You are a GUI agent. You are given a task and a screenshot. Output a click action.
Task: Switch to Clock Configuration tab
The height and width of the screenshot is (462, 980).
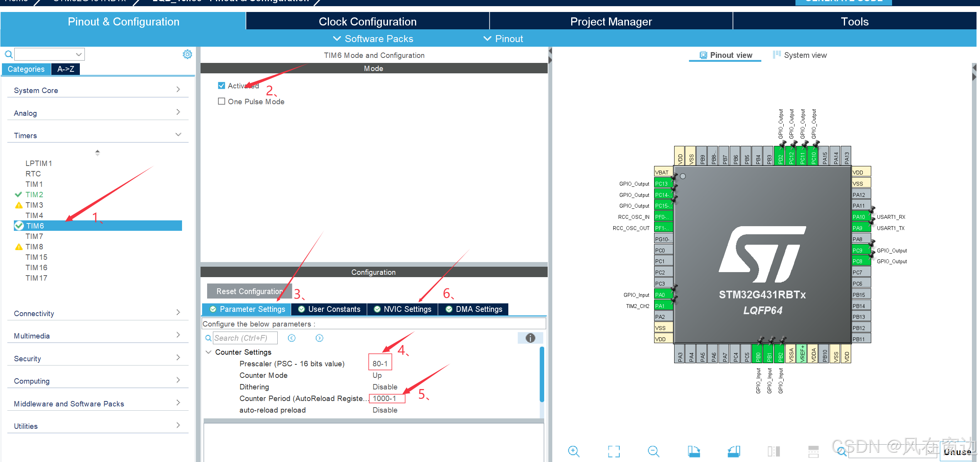368,22
